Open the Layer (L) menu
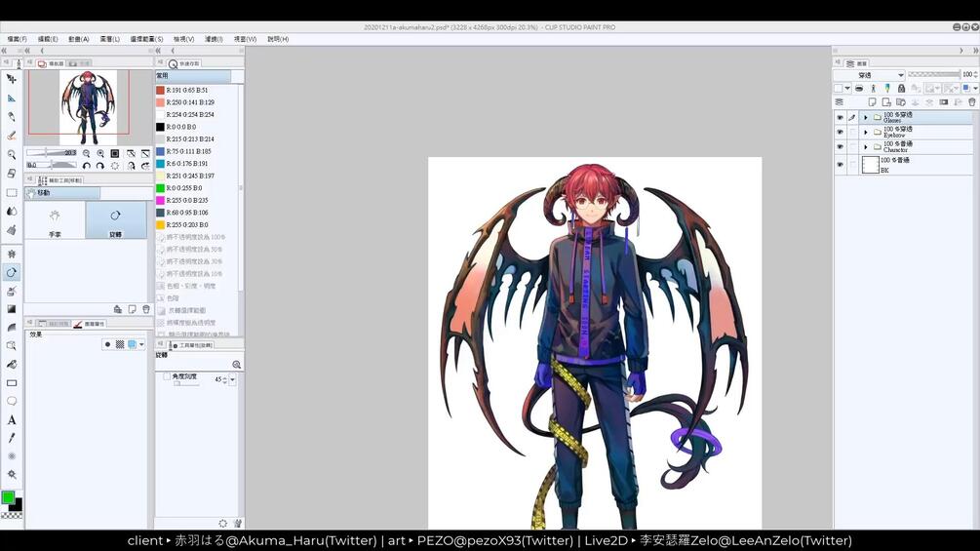980x551 pixels. [x=110, y=39]
